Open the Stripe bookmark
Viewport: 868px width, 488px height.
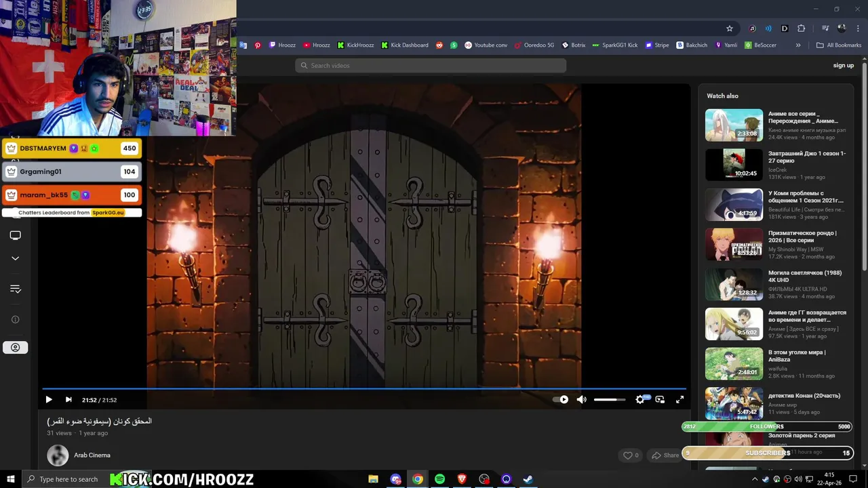(657, 45)
